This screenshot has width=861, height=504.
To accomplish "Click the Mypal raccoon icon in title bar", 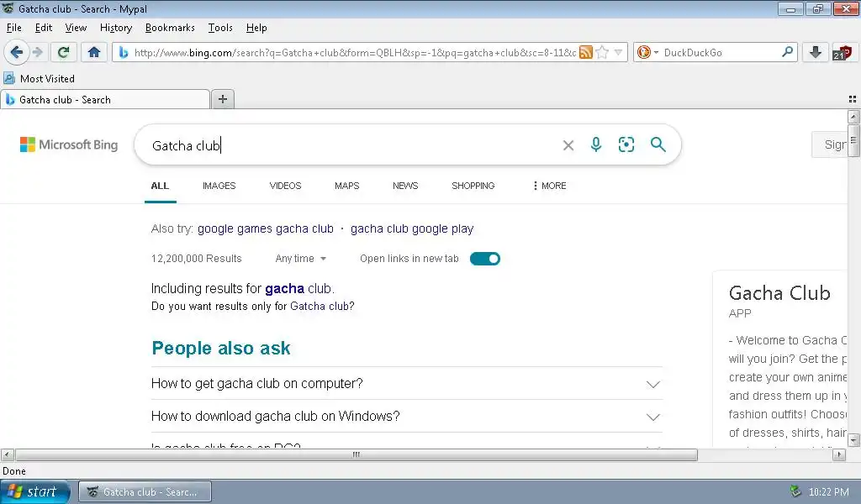I will point(8,8).
